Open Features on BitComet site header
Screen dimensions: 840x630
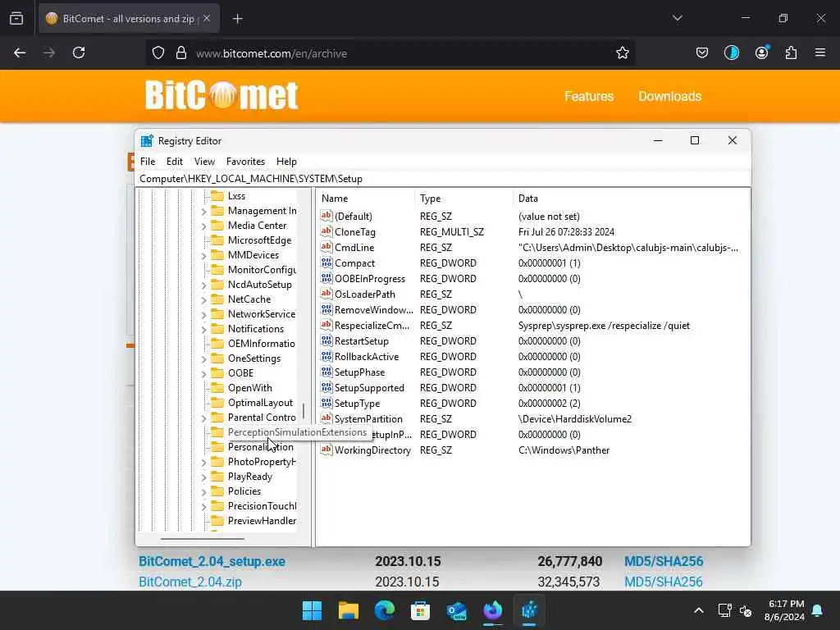coord(589,96)
